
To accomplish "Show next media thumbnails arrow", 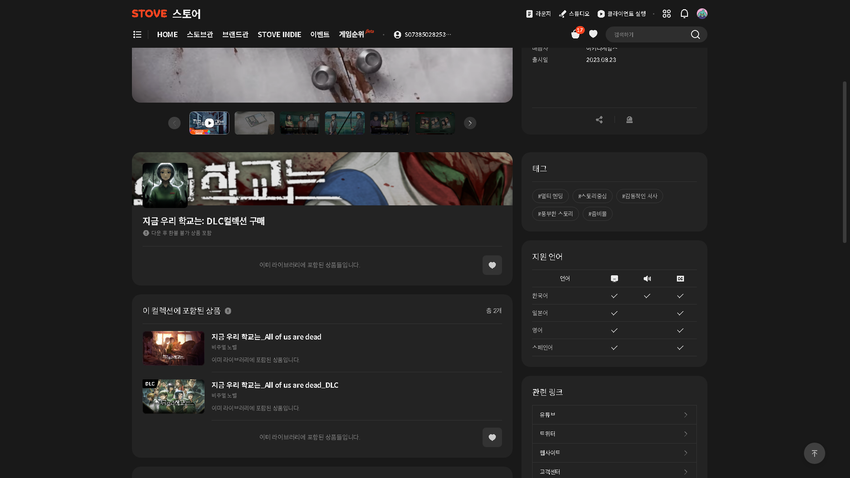I will point(470,123).
